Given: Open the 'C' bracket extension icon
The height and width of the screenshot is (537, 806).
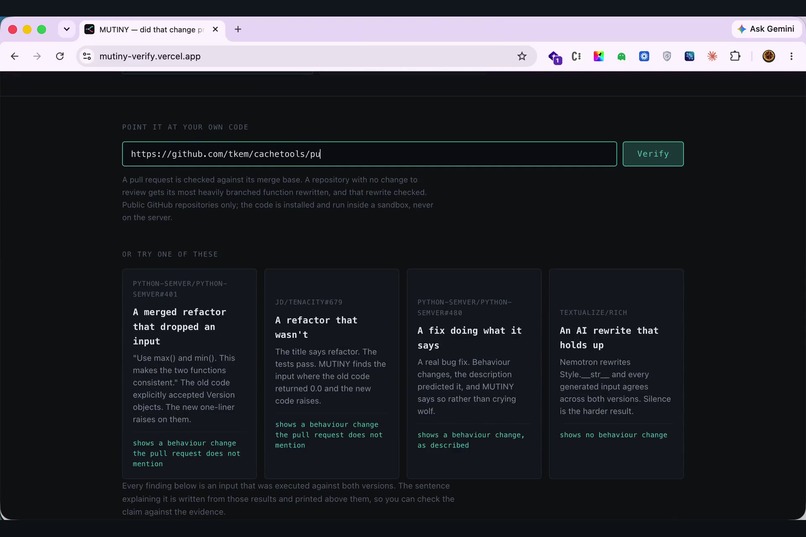Looking at the screenshot, I should coord(576,56).
